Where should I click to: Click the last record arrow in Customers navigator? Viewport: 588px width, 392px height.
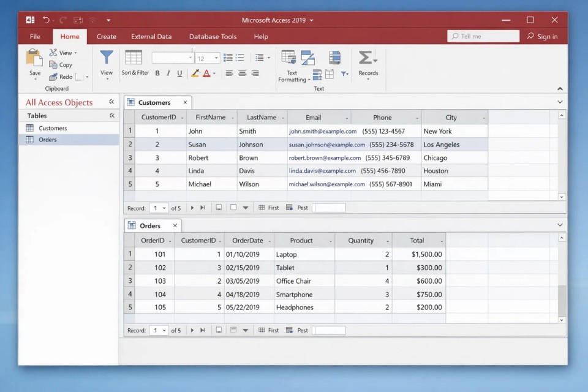(x=203, y=208)
